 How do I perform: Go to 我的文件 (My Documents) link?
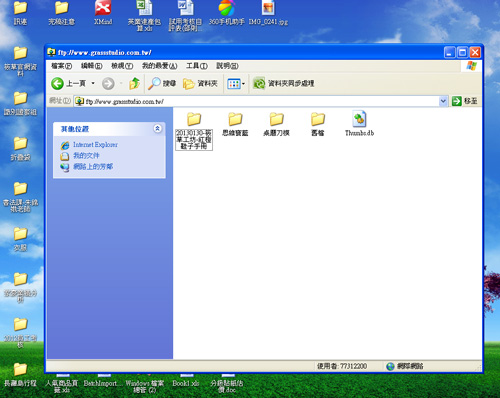(x=86, y=156)
